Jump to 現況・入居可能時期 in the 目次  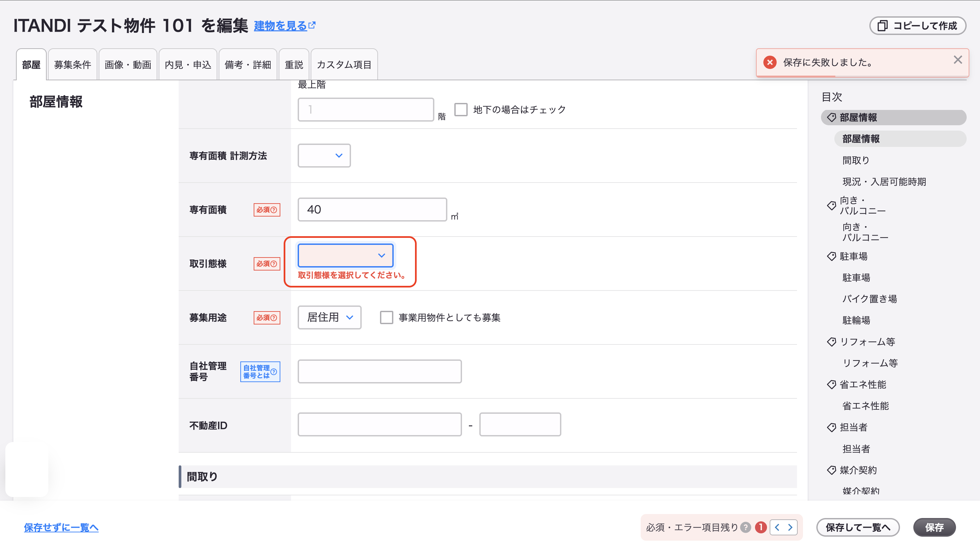884,182
